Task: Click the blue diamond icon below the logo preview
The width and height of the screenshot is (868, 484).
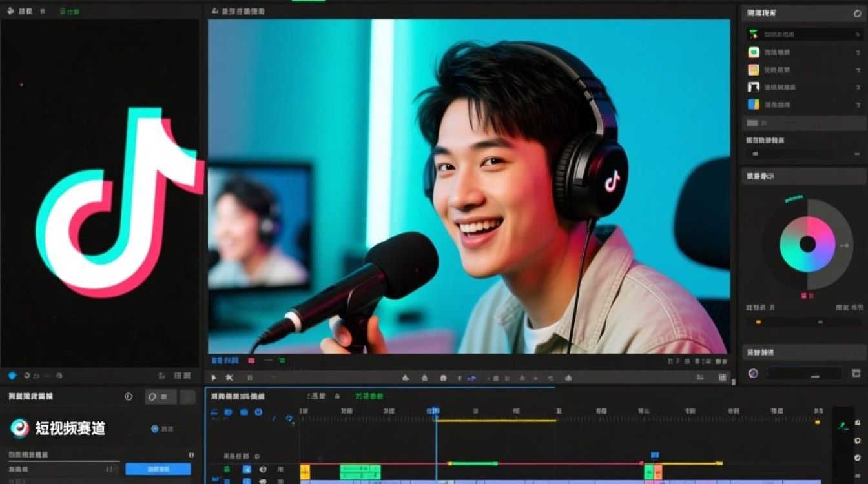Action: click(x=12, y=376)
